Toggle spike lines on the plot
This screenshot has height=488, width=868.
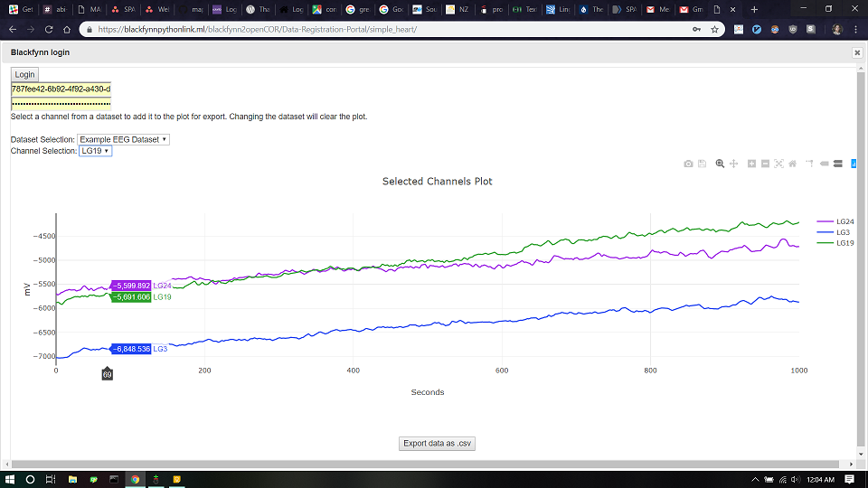coord(810,164)
